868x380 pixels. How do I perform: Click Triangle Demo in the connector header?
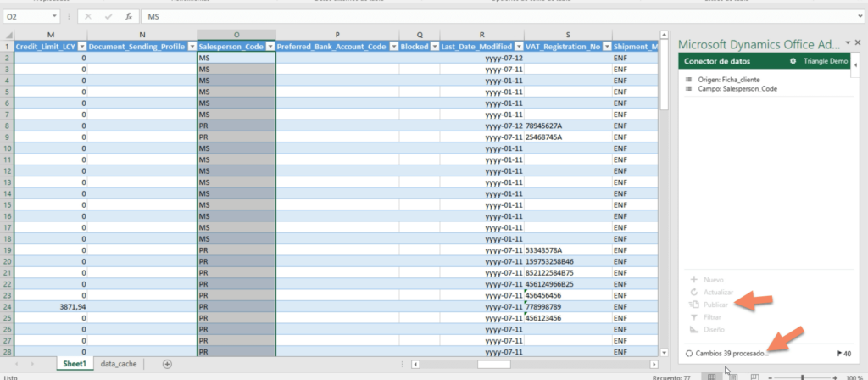click(x=826, y=62)
